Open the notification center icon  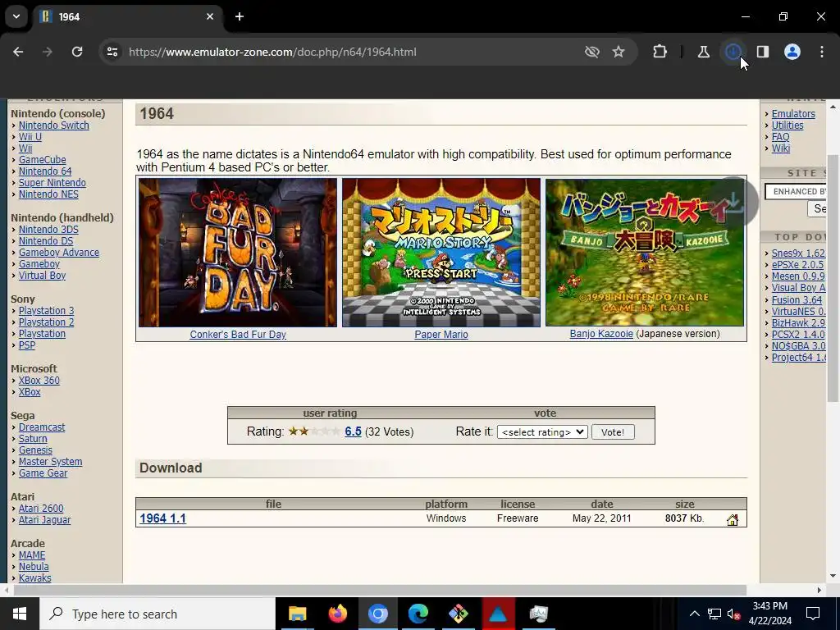click(813, 614)
